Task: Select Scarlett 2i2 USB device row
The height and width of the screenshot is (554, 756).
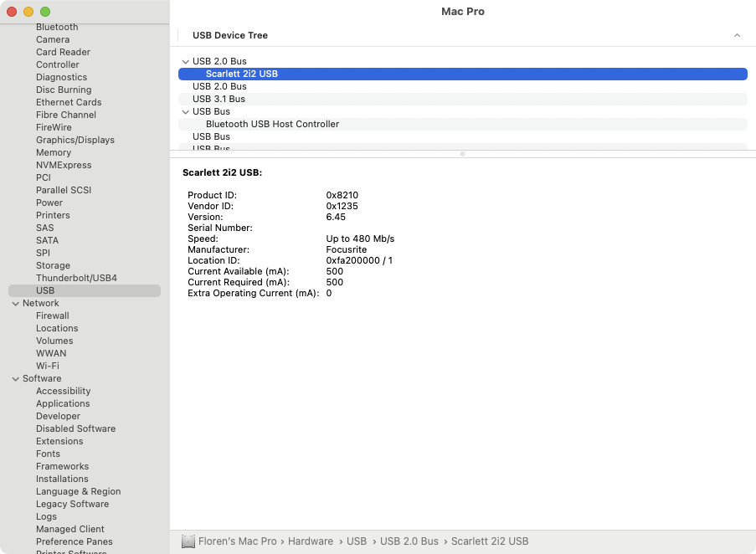Action: point(463,74)
